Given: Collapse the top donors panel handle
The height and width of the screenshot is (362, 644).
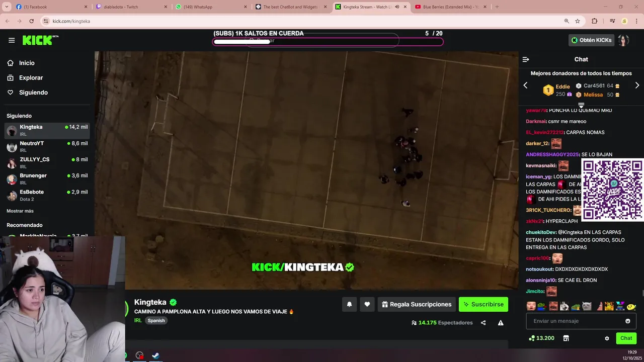Looking at the screenshot, I should pyautogui.click(x=581, y=105).
